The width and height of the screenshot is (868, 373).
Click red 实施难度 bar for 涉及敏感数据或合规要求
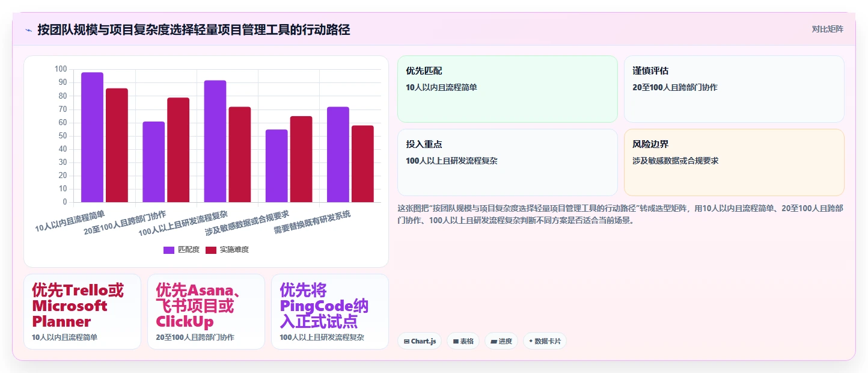pyautogui.click(x=301, y=159)
